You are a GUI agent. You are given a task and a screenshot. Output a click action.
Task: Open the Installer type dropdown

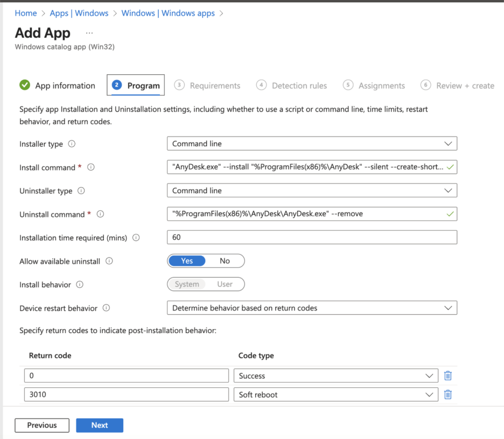point(312,144)
